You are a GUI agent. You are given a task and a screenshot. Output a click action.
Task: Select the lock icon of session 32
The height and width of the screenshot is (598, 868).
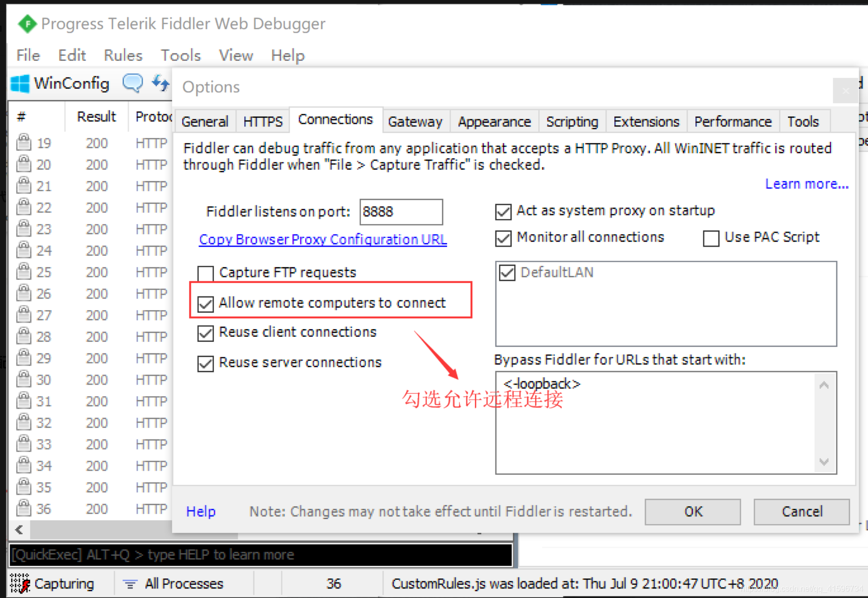pyautogui.click(x=24, y=422)
